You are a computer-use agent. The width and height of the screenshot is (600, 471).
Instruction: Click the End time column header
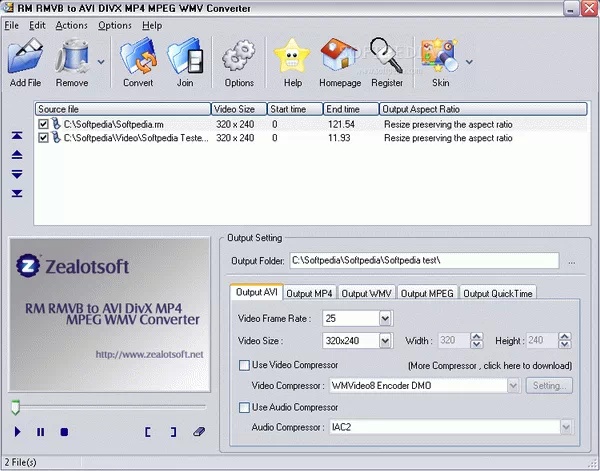click(x=351, y=109)
